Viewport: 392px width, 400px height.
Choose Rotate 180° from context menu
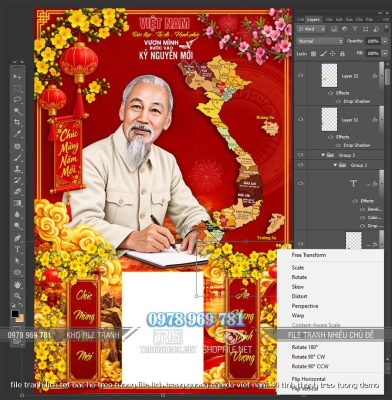pyautogui.click(x=305, y=347)
